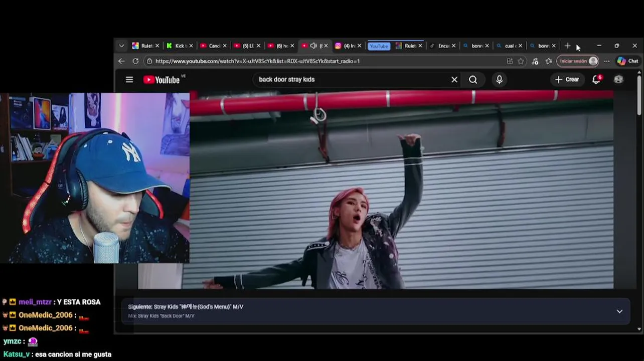Screen dimensions: 644x361
Task: Open media control music icon
Action: click(535, 61)
